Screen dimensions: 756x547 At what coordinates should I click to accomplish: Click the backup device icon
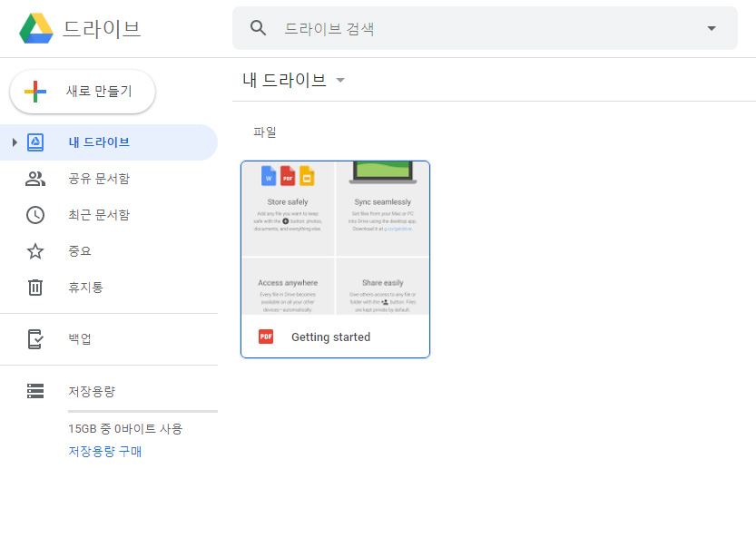coord(35,339)
